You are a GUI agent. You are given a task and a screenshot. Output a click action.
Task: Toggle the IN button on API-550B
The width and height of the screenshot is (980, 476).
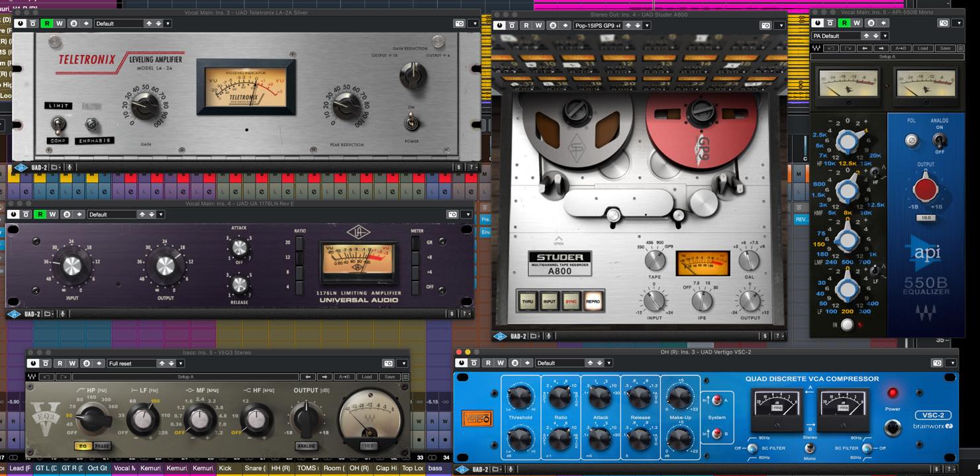click(846, 324)
